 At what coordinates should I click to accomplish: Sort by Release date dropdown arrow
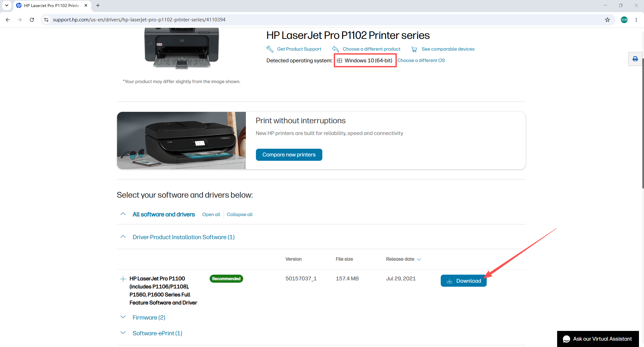[419, 259]
